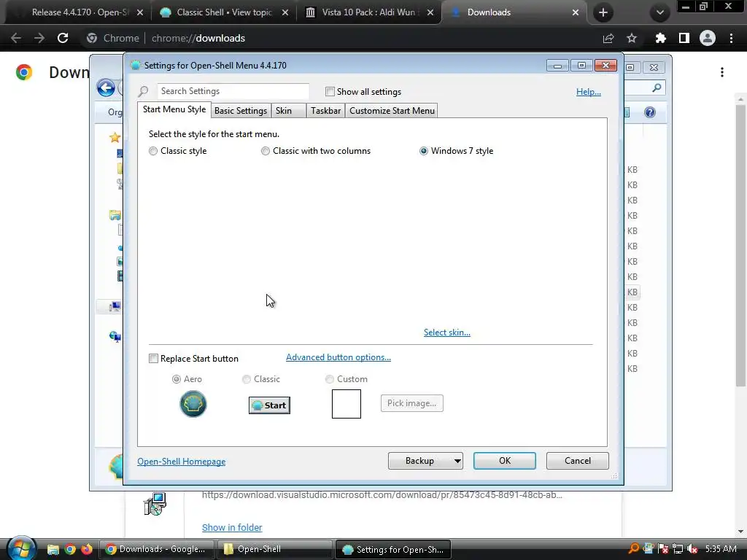Select the Windows 7 style radio
747x560 pixels.
coord(424,151)
